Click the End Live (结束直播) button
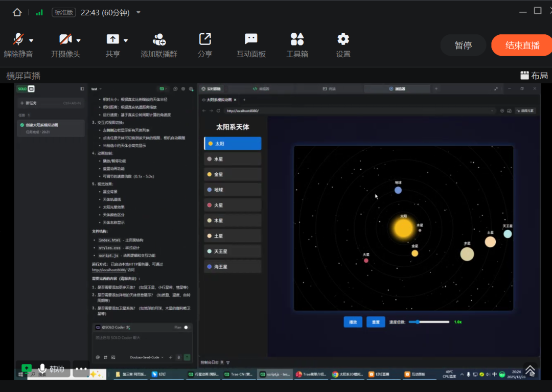 [522, 45]
